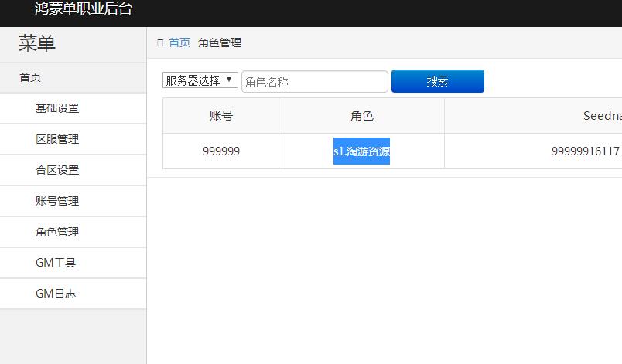Screen dimensions: 622x364
Task: Click the highlighted s1.淘游资源 role cell
Action: tap(361, 151)
